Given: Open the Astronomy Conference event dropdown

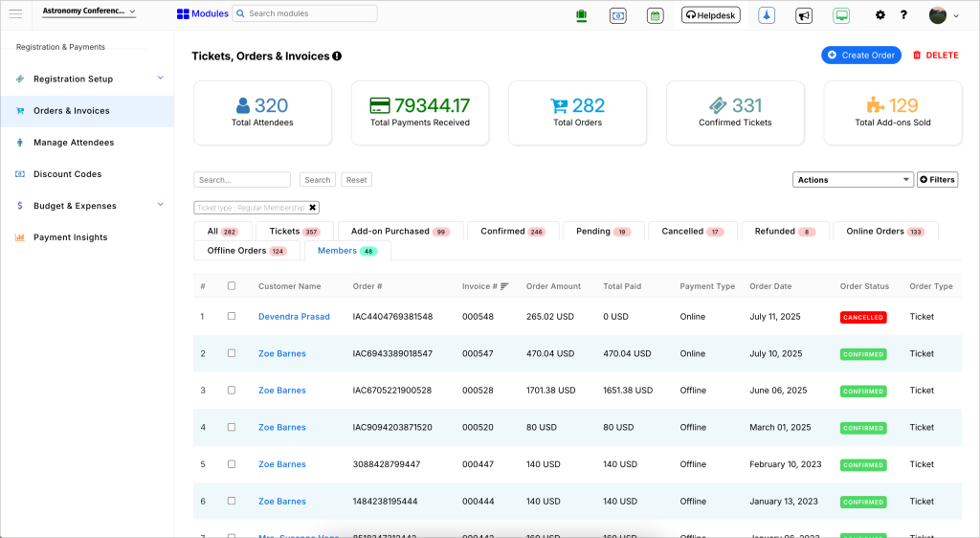Looking at the screenshot, I should [89, 11].
